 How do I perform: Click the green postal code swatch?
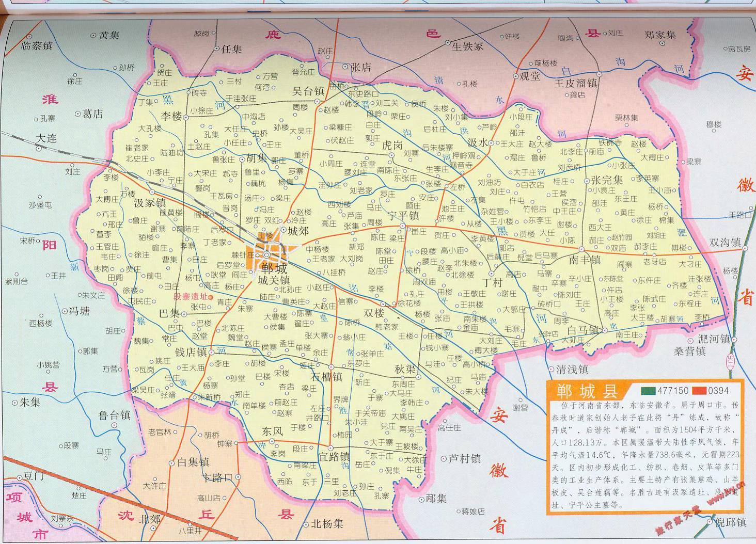649,390
